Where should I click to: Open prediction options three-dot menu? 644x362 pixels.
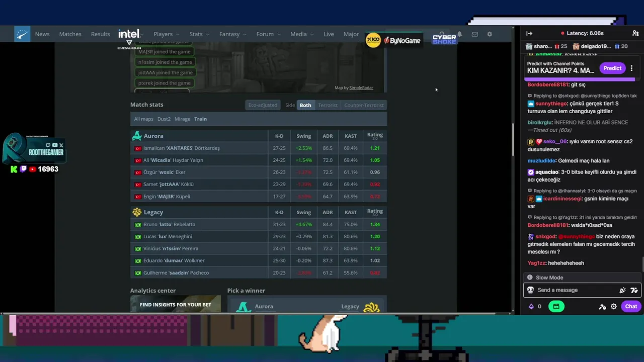[631, 68]
